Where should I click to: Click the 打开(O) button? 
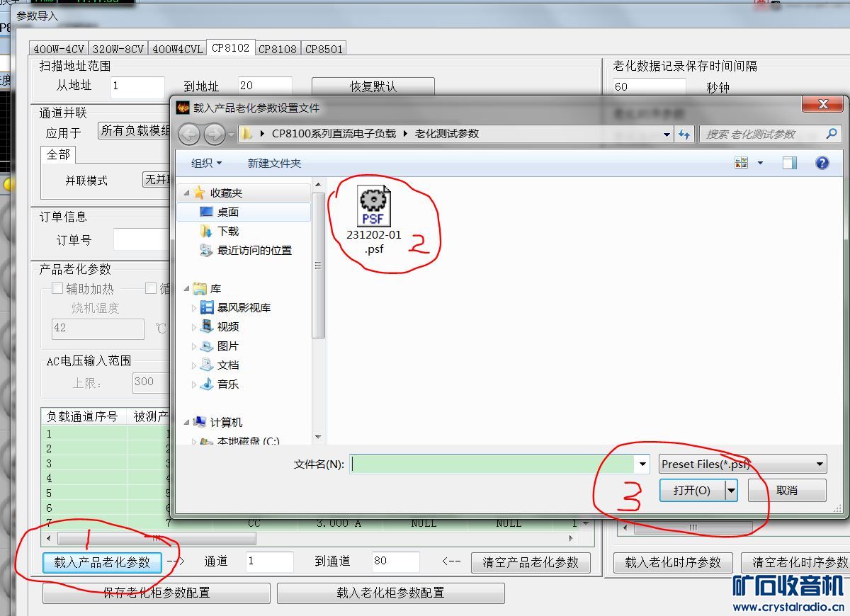(692, 490)
